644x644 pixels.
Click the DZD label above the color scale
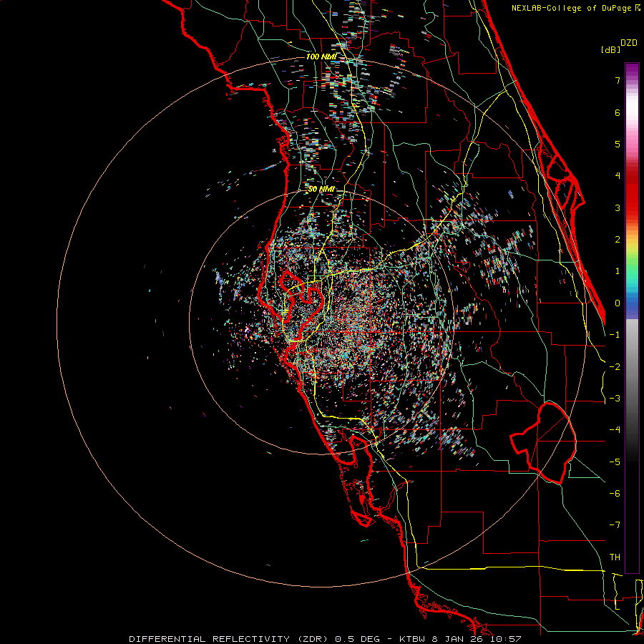pyautogui.click(x=629, y=43)
